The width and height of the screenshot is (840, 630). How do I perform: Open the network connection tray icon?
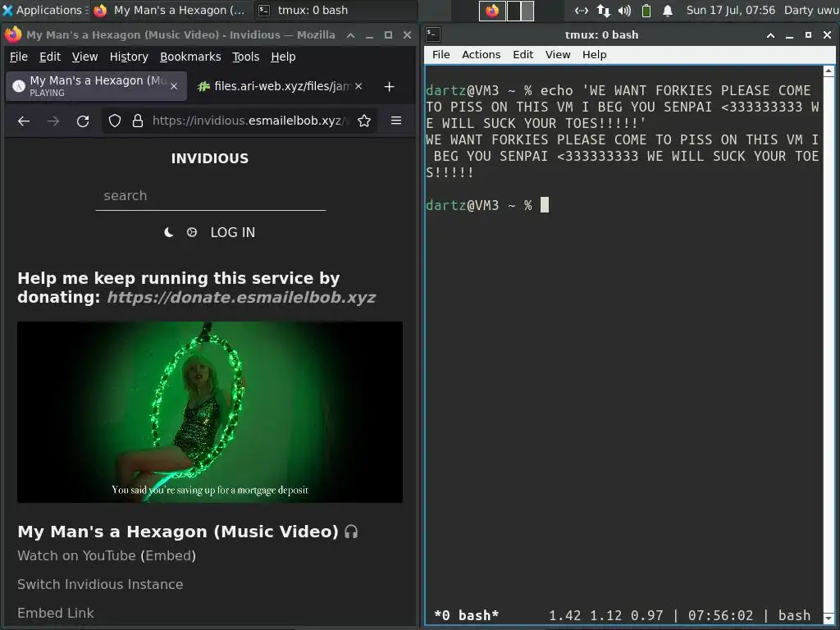coord(582,10)
